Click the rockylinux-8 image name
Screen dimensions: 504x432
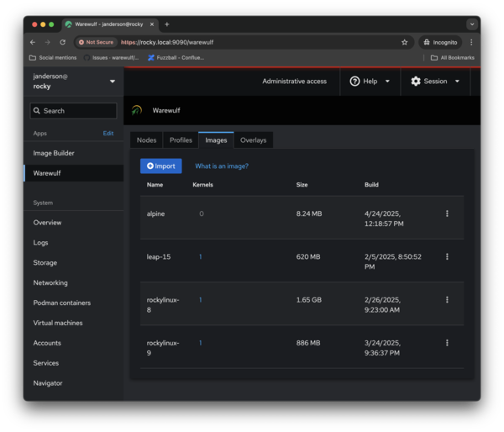coord(163,304)
